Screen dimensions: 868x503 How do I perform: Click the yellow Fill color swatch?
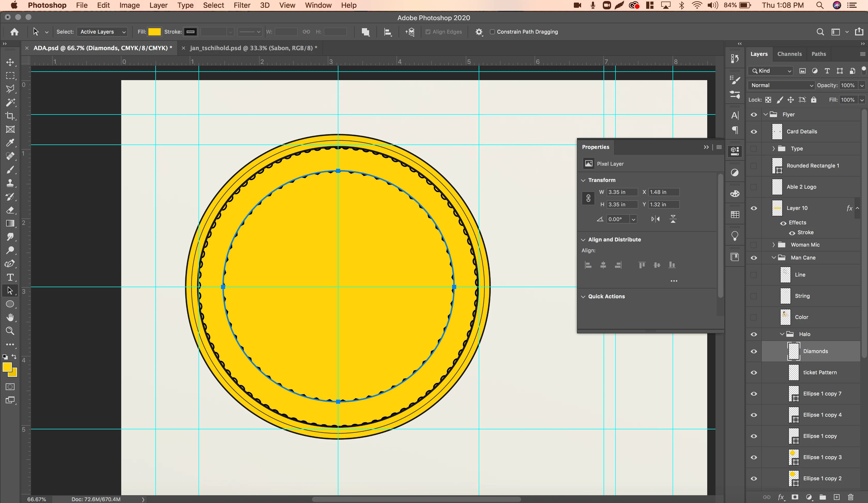pyautogui.click(x=154, y=32)
